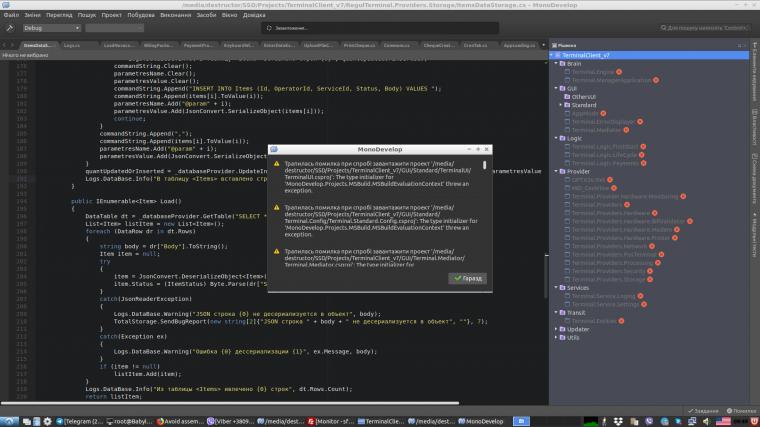This screenshot has height=427, width=760.
Task: Open the system start menu button
Action: click(x=9, y=421)
